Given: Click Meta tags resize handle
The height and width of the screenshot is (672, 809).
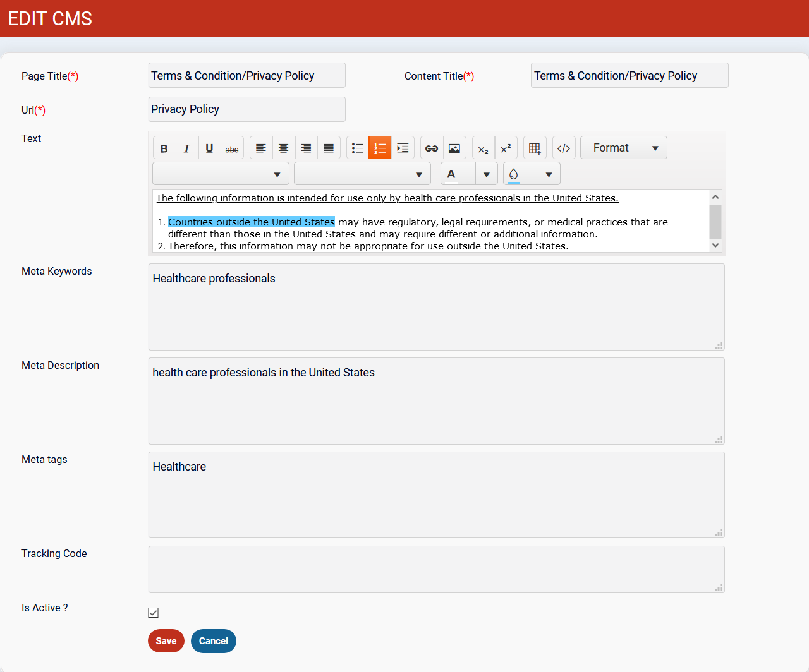Looking at the screenshot, I should [x=719, y=533].
